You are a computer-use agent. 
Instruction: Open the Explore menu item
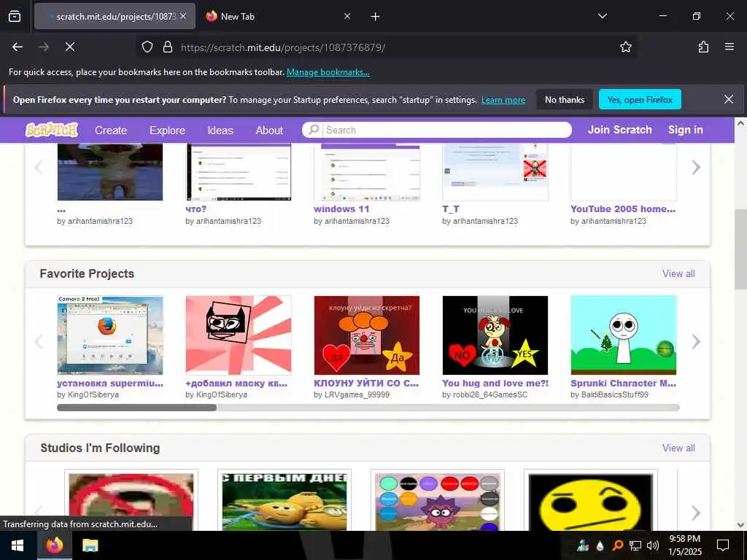click(167, 131)
